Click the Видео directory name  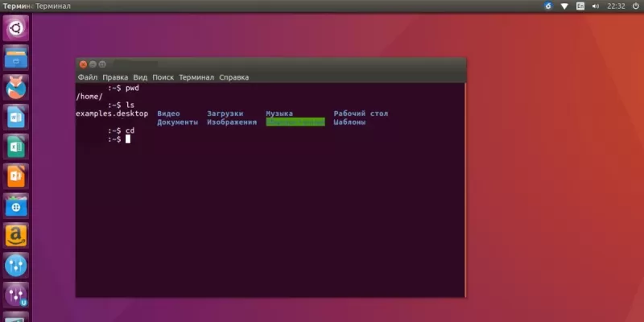click(x=168, y=114)
